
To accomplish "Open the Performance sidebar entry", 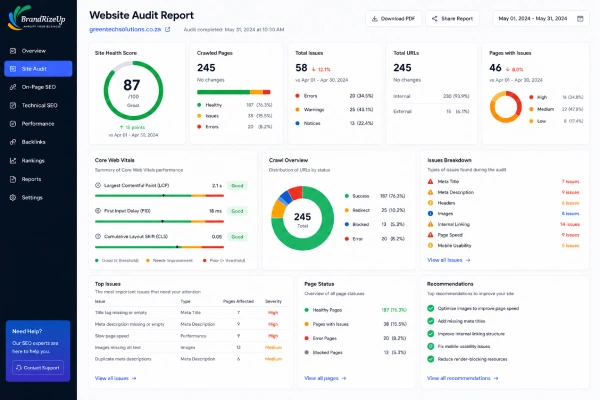I will [38, 124].
